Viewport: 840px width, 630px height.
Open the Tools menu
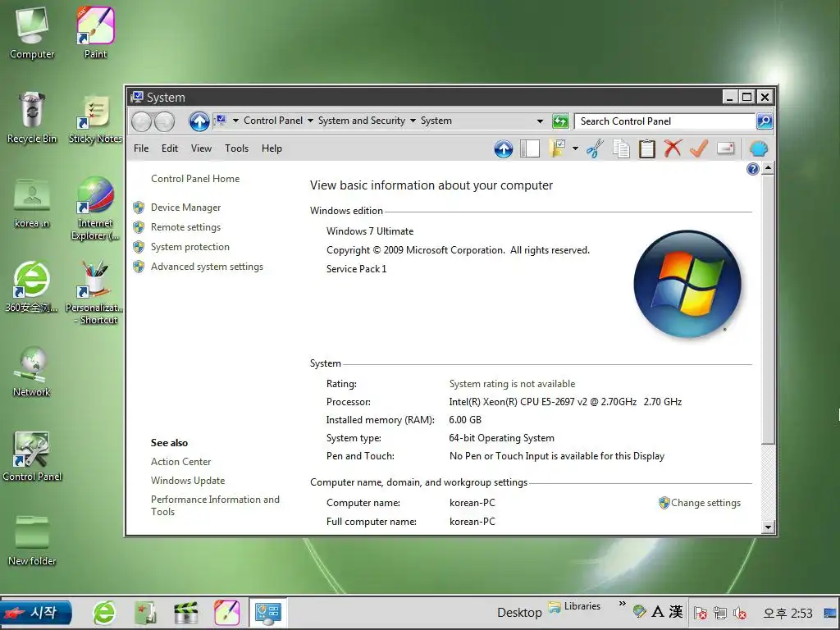[237, 148]
